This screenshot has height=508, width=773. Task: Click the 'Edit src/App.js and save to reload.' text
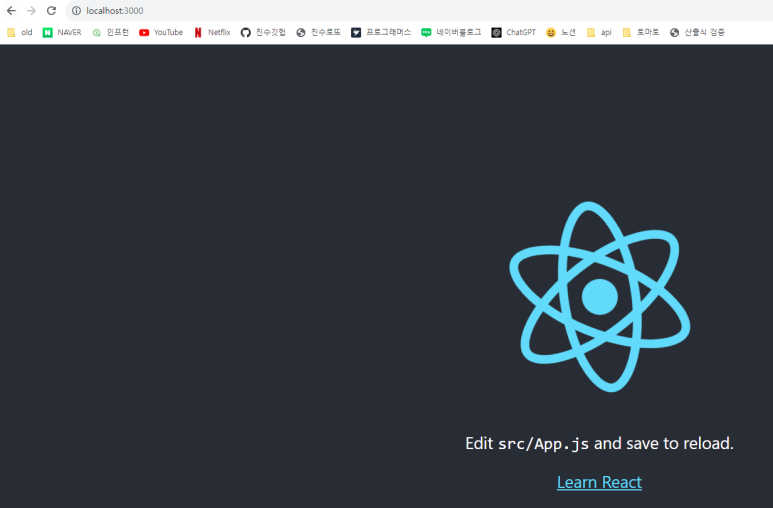(x=599, y=443)
